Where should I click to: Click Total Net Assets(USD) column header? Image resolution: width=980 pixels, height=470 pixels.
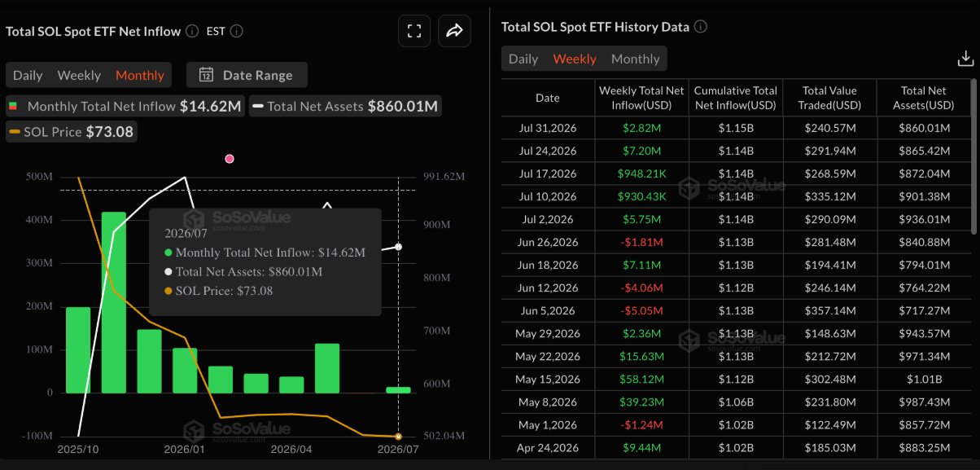click(x=924, y=98)
